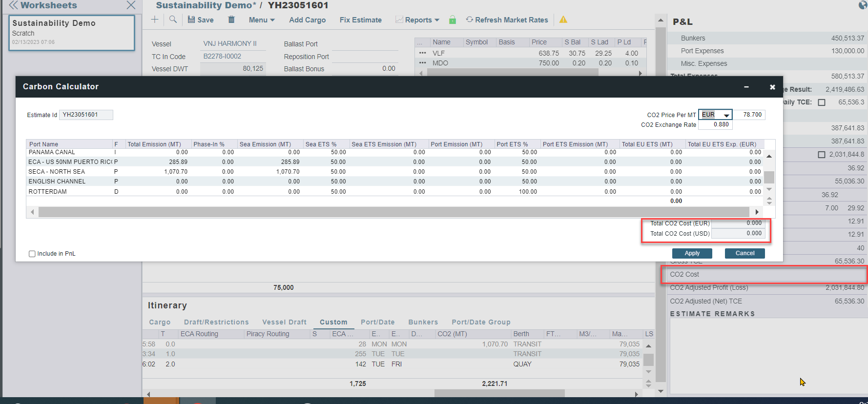Click the trash delete icon in toolbar
This screenshot has height=404, width=868.
click(231, 20)
